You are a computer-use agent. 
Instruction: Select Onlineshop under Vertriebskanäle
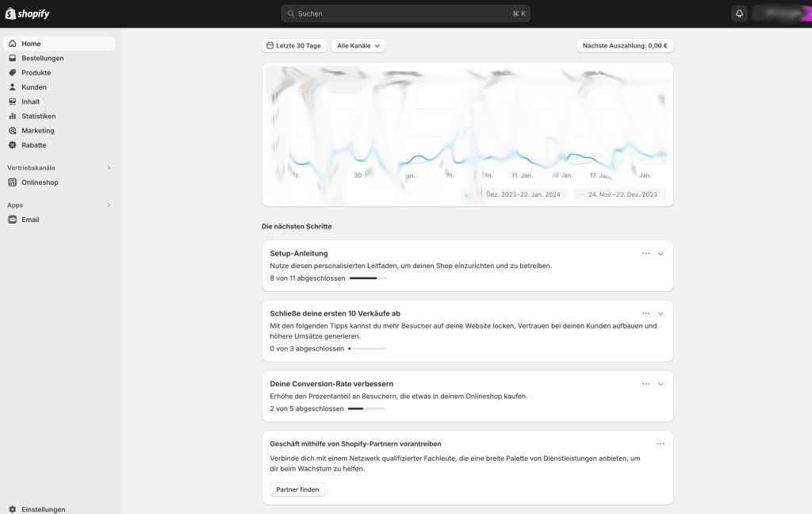pyautogui.click(x=40, y=182)
